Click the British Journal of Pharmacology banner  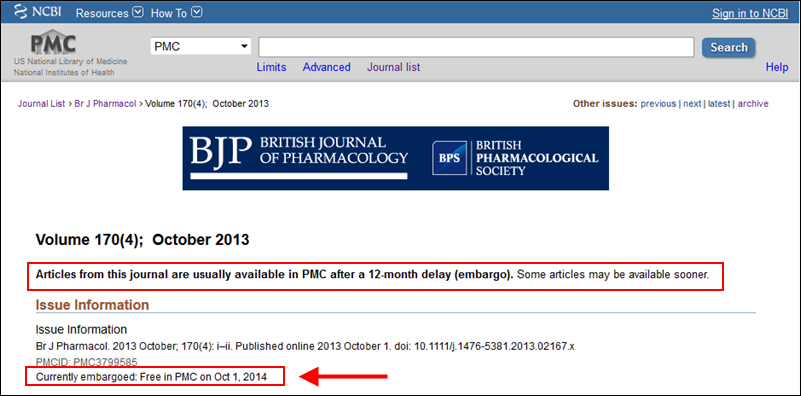[395, 158]
